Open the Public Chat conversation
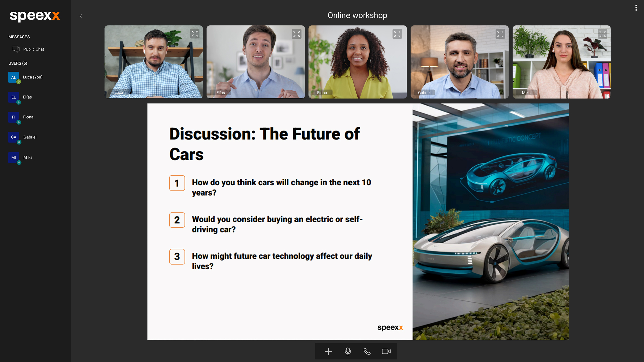The image size is (644, 362). click(28, 49)
